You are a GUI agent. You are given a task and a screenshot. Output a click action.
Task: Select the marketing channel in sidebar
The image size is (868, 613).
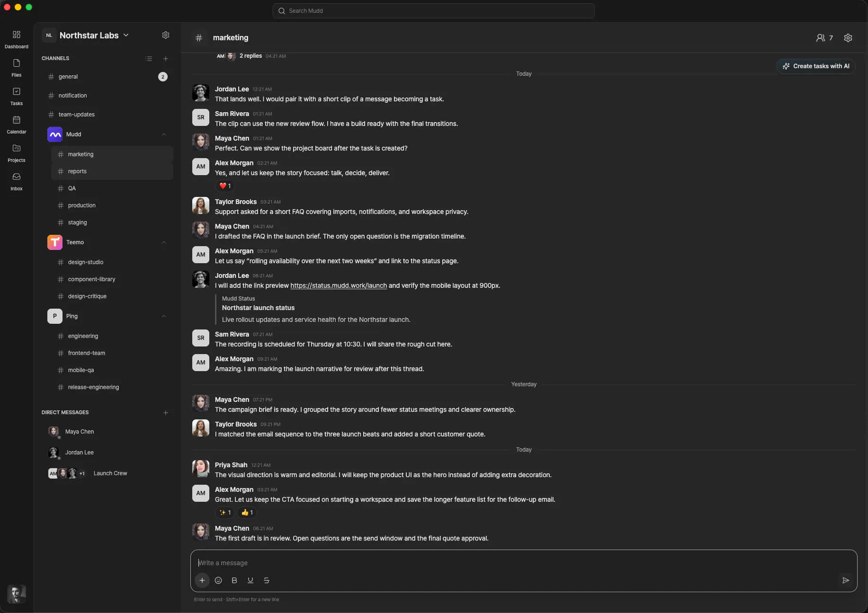(112, 154)
